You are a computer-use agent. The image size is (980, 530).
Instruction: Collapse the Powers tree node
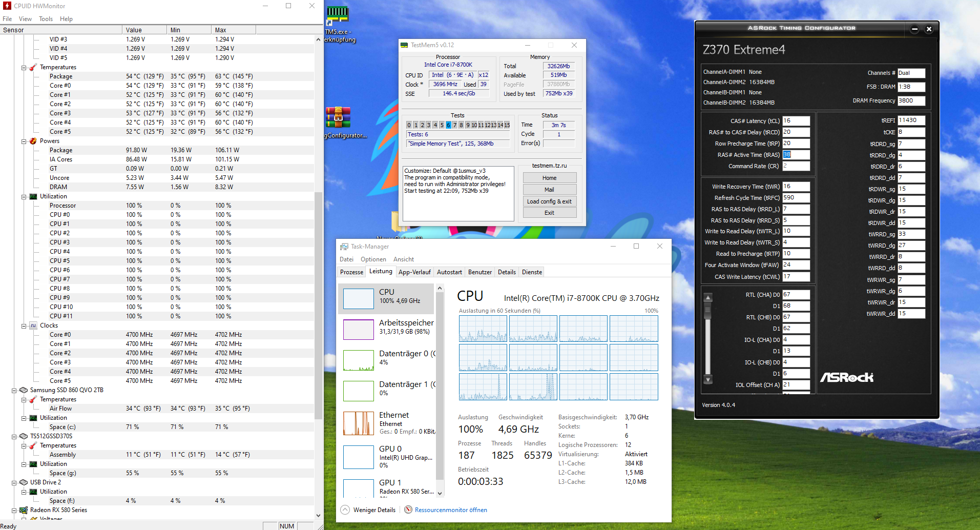pos(24,141)
